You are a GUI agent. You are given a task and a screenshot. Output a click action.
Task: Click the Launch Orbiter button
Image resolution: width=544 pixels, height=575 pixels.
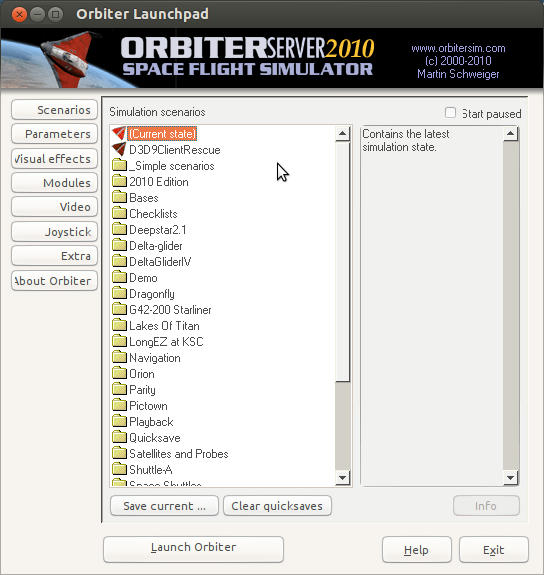[193, 549]
